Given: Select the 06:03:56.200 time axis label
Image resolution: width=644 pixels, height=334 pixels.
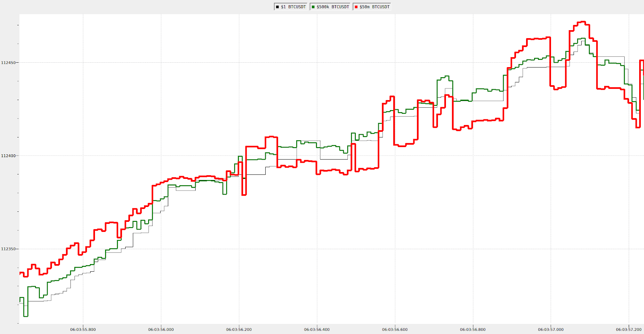Looking at the screenshot, I should click(239, 330).
